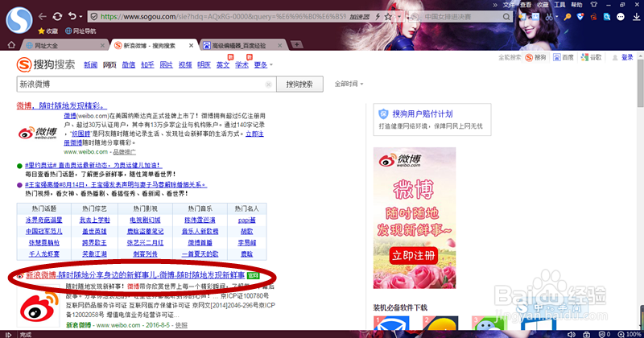Click the 搜狗搜索 logo

[x=46, y=64]
